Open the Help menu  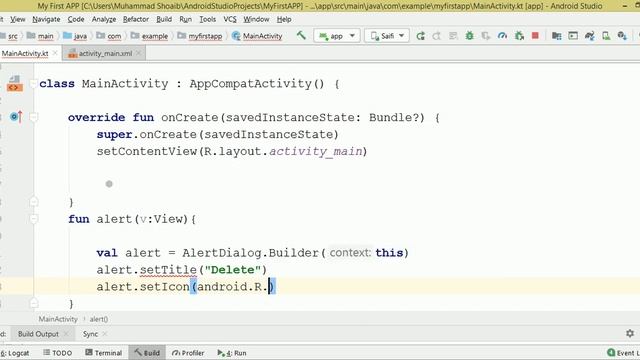click(x=284, y=19)
